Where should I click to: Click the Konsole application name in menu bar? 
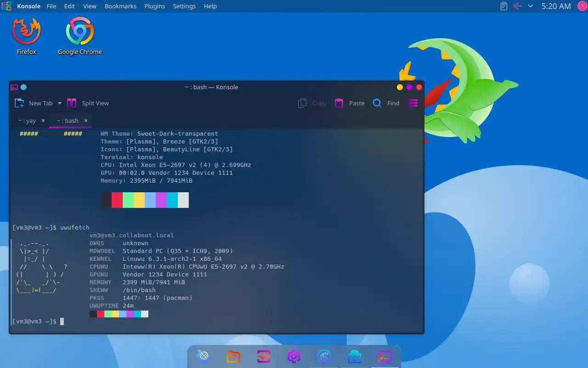(x=28, y=6)
